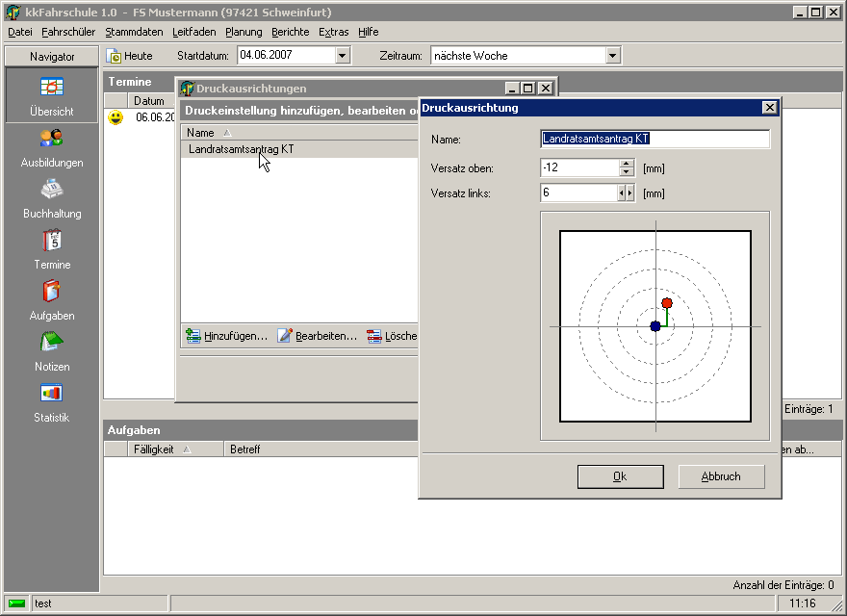Show the Statistik section
847x616 pixels.
52,395
